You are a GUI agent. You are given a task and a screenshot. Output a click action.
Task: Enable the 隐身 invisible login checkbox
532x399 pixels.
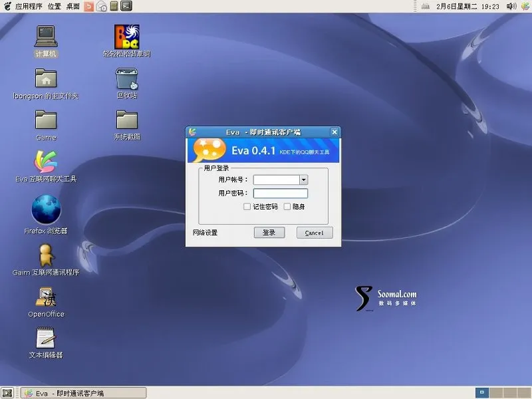pyautogui.click(x=287, y=207)
